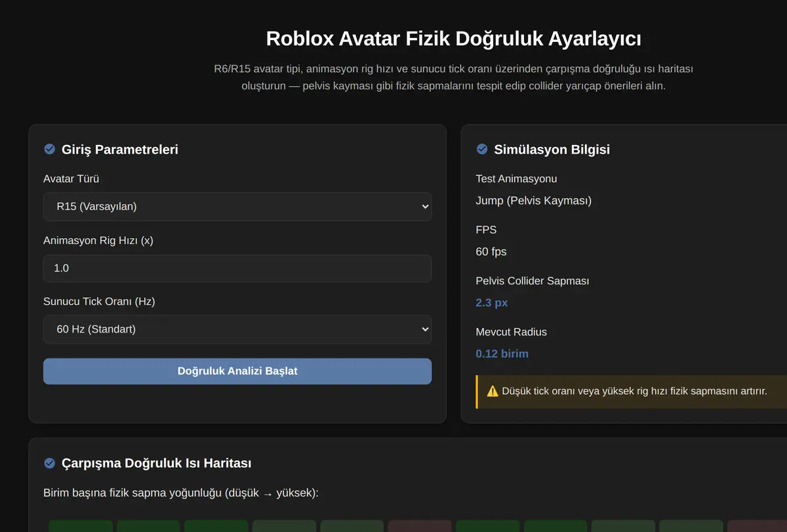Click the page title Roblox Avatar Fizik Doğruluk Ayarlayıcı
787x532 pixels.
tap(454, 39)
